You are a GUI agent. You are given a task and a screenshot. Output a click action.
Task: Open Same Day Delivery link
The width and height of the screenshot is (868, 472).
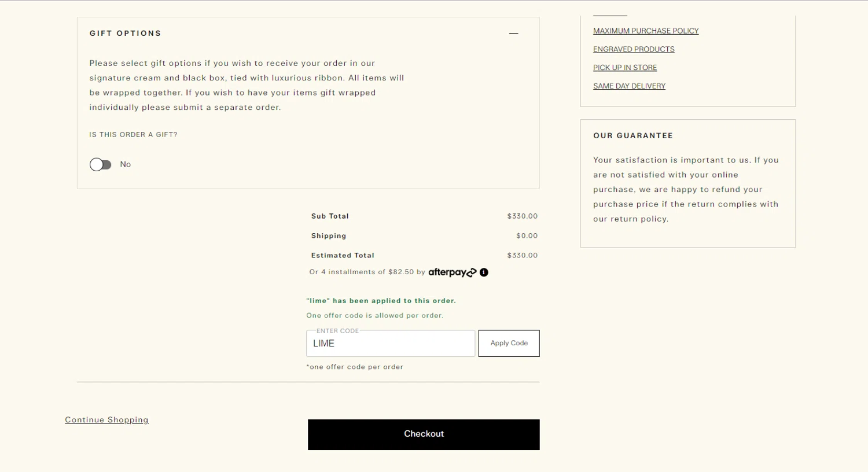tap(629, 86)
